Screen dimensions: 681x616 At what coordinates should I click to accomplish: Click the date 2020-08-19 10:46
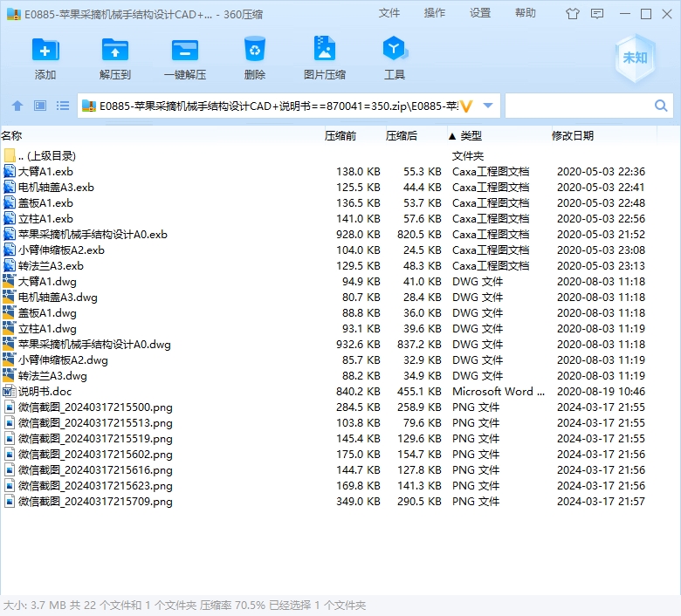click(601, 391)
